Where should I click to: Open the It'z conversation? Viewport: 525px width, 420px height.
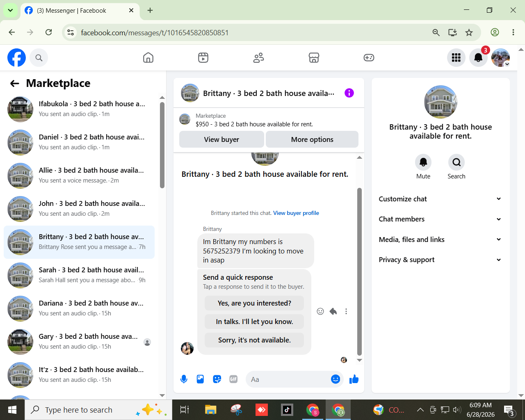point(79,375)
